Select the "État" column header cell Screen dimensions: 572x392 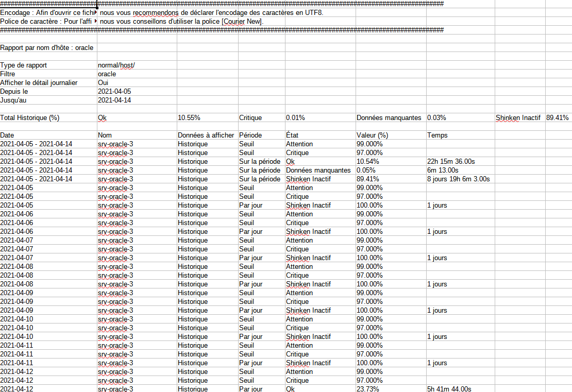coord(293,135)
